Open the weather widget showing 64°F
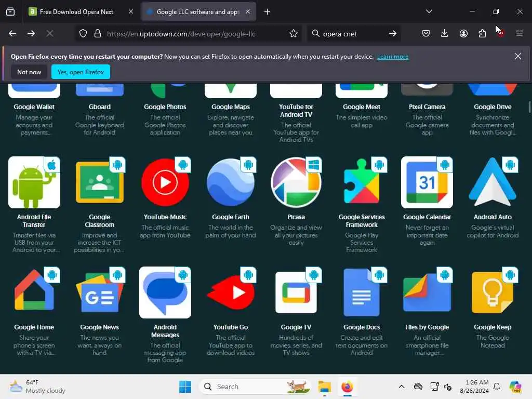The image size is (532, 399). tap(37, 387)
